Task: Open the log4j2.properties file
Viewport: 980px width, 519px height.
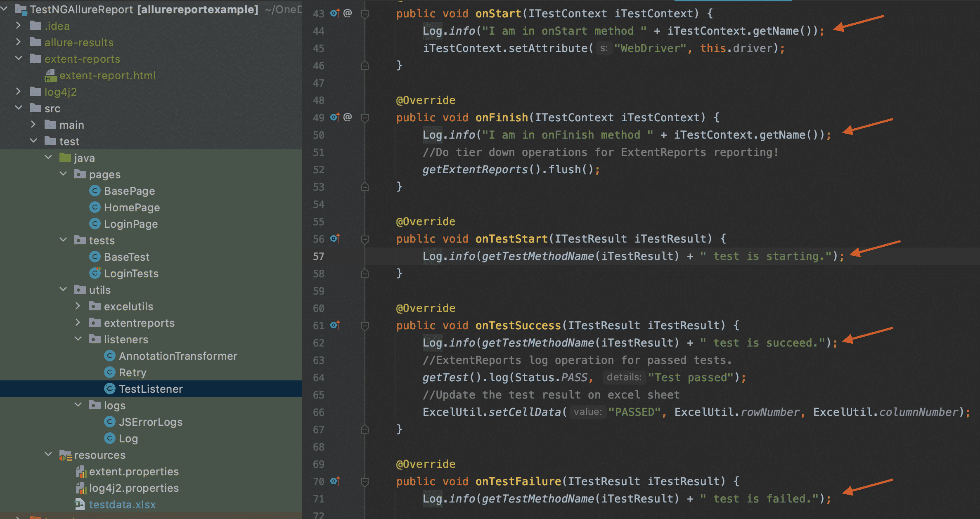Action: click(x=134, y=488)
